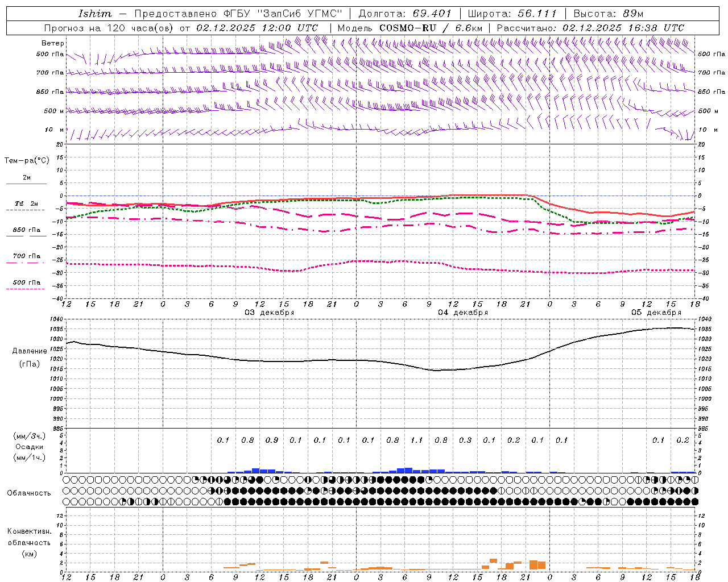The height and width of the screenshot is (582, 728).
Task: Click the "Конвективн." convective cloud label
Action: (29, 531)
